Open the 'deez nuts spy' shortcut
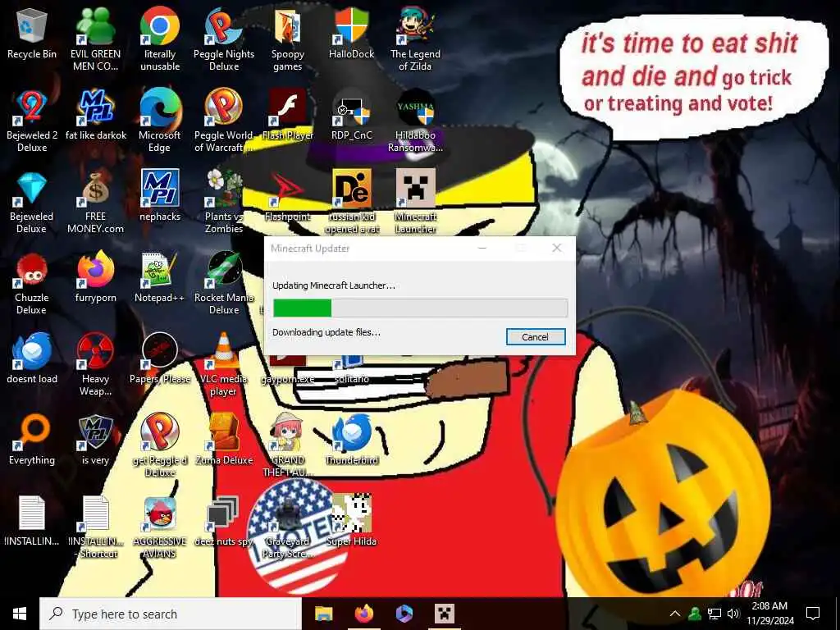The width and height of the screenshot is (840, 630). coord(224,522)
